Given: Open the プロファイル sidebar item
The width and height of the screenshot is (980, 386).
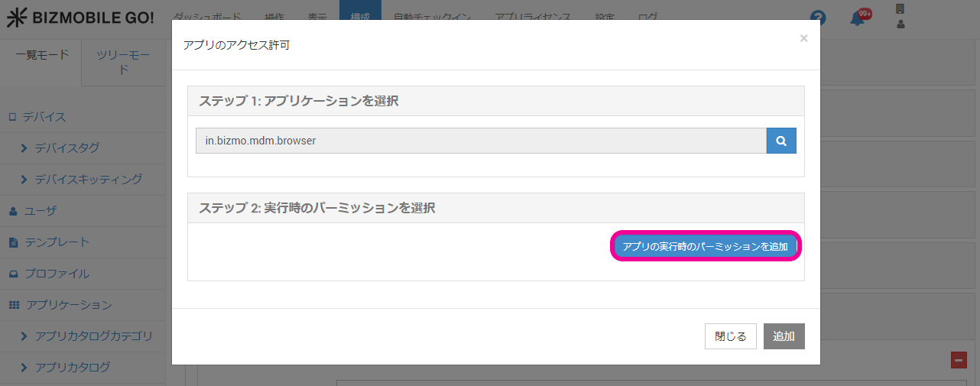Looking at the screenshot, I should [57, 273].
